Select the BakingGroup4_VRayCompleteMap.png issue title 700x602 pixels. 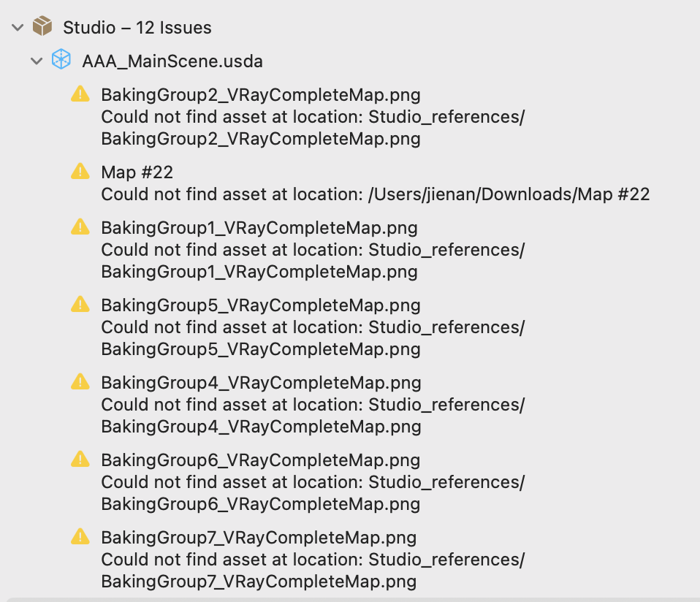click(261, 383)
